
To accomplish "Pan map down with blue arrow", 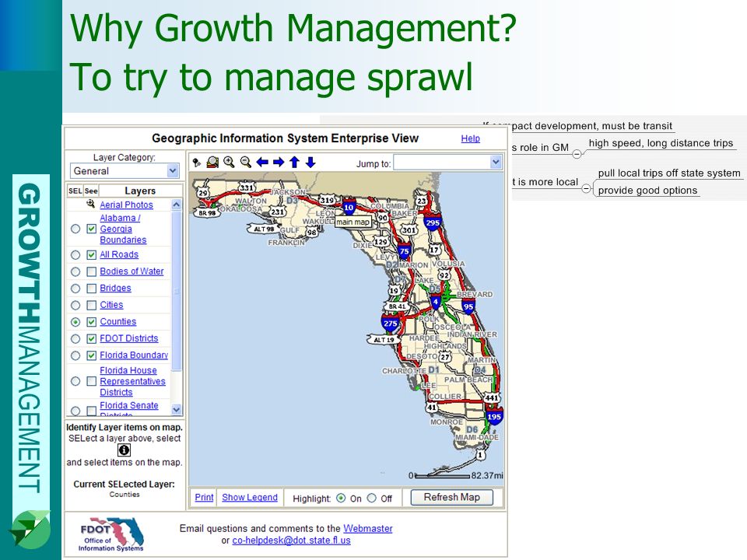I will (x=310, y=163).
